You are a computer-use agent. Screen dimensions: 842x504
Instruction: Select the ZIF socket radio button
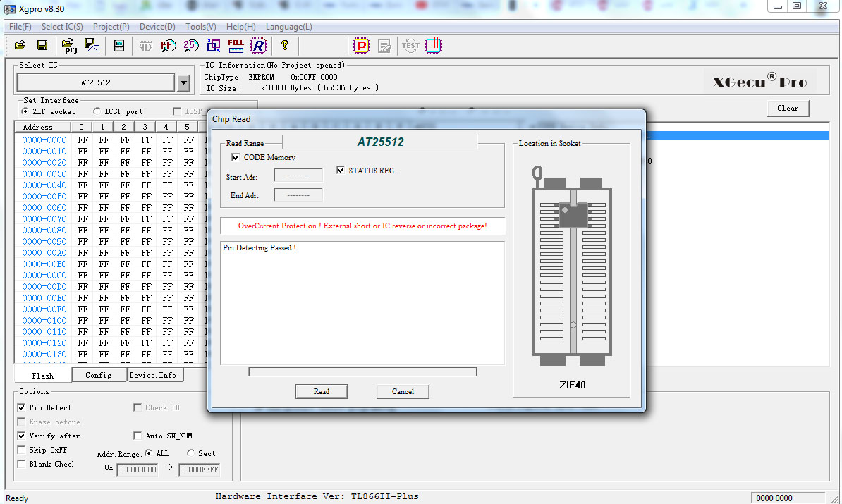click(x=25, y=111)
